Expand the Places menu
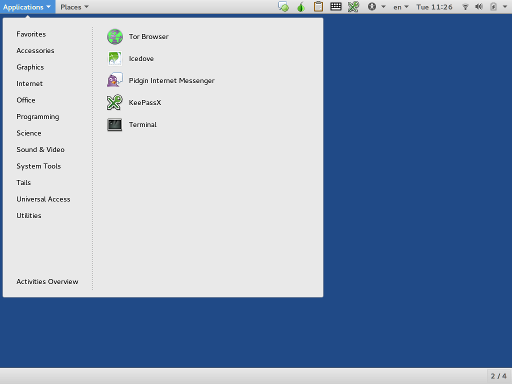Viewport: 512px width, 384px height. [74, 7]
